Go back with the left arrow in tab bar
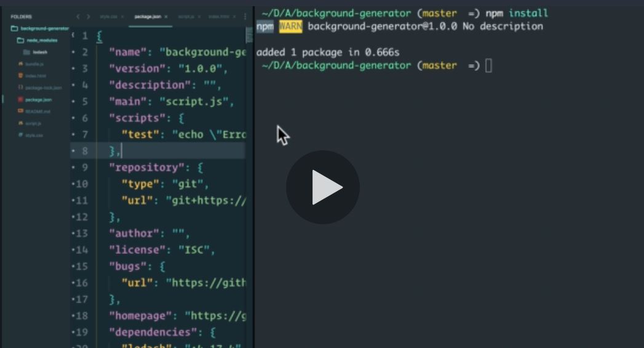The image size is (644, 348). point(78,17)
